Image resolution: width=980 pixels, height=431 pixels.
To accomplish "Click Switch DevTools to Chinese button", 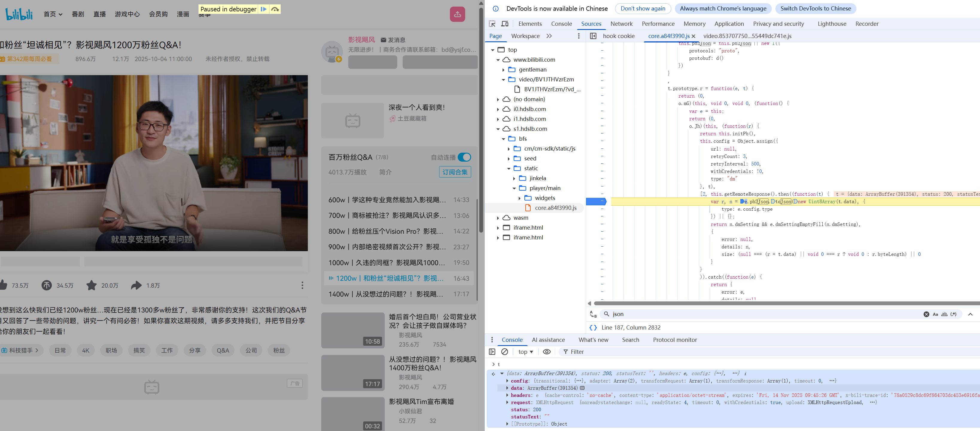I will [x=815, y=8].
